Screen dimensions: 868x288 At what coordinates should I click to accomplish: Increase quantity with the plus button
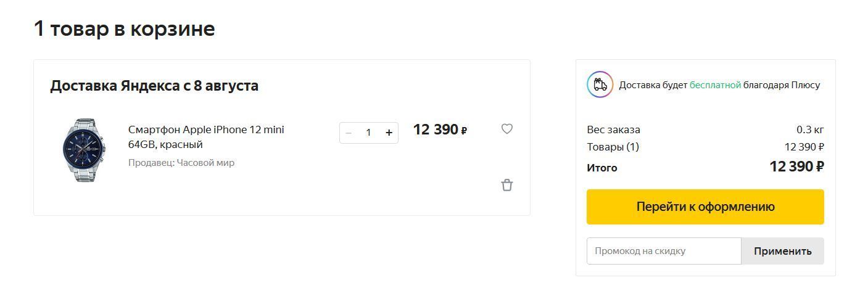coord(389,133)
